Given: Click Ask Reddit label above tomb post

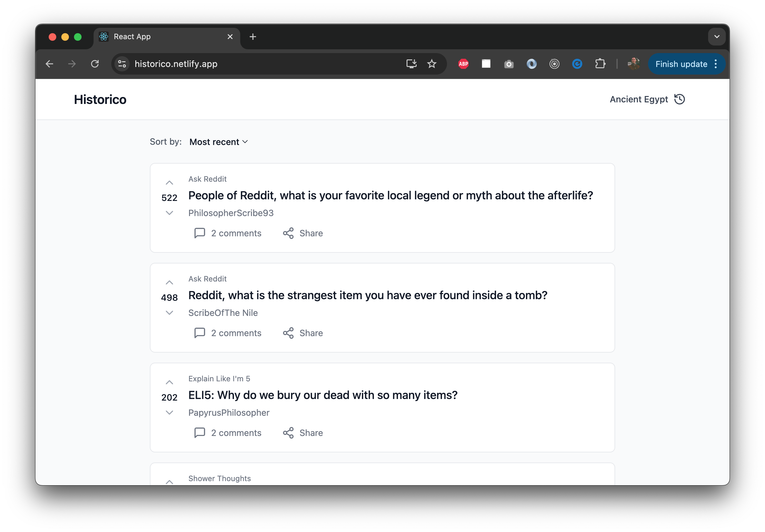Looking at the screenshot, I should tap(207, 279).
